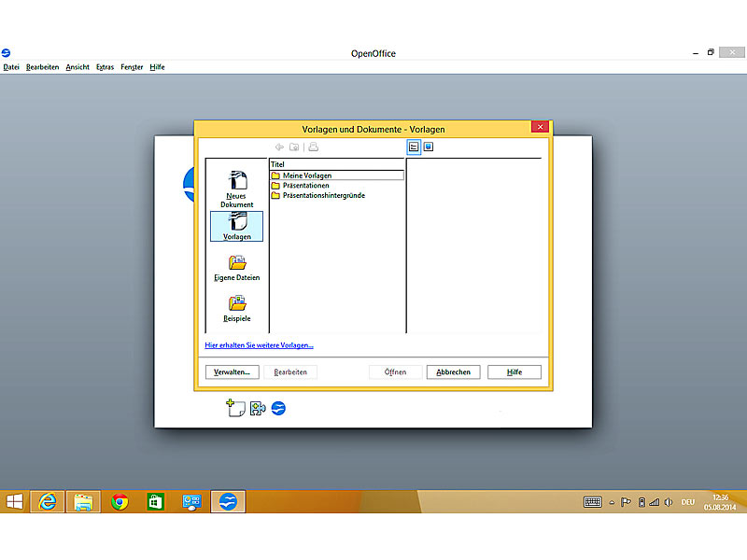Click the Öffnen button
The image size is (747, 560).
pyautogui.click(x=395, y=371)
